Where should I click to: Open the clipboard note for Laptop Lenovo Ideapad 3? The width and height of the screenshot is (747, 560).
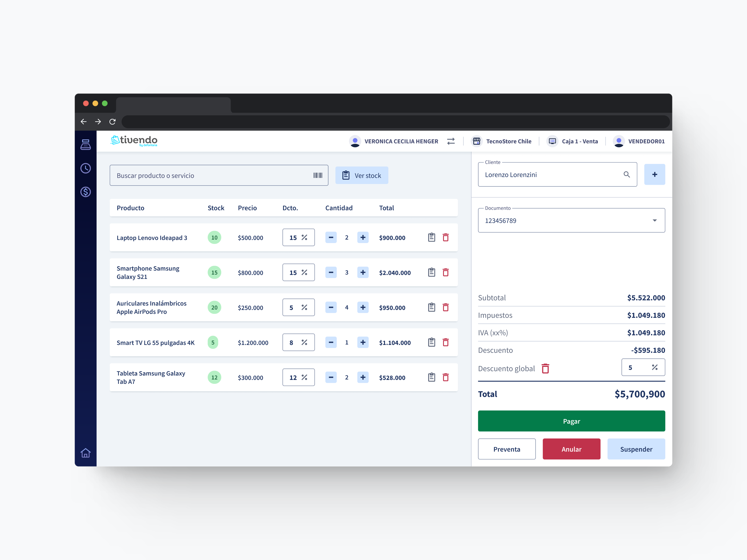[x=432, y=237]
